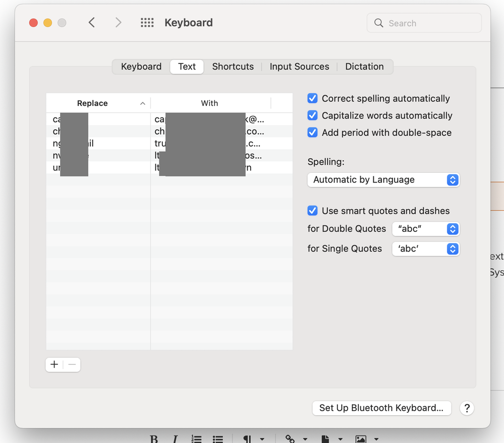This screenshot has height=443, width=504.
Task: Show all preferences grid icon
Action: point(147,23)
